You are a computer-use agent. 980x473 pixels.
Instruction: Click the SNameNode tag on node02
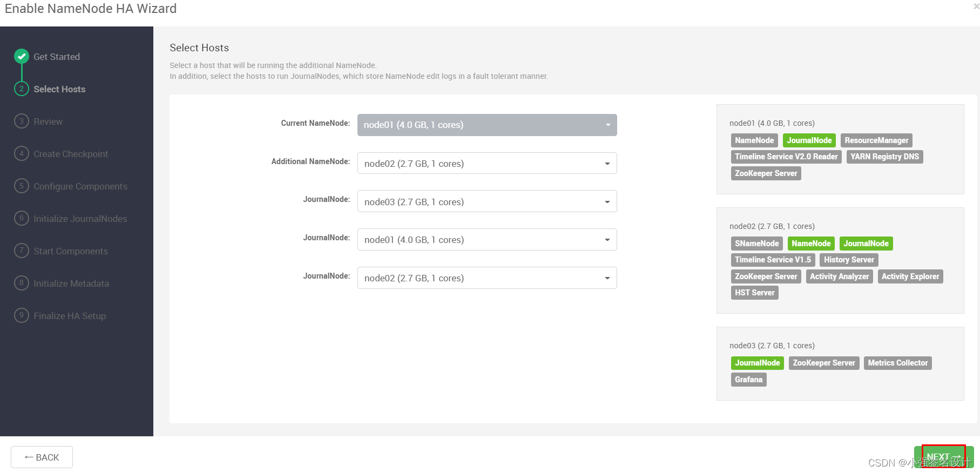click(756, 244)
